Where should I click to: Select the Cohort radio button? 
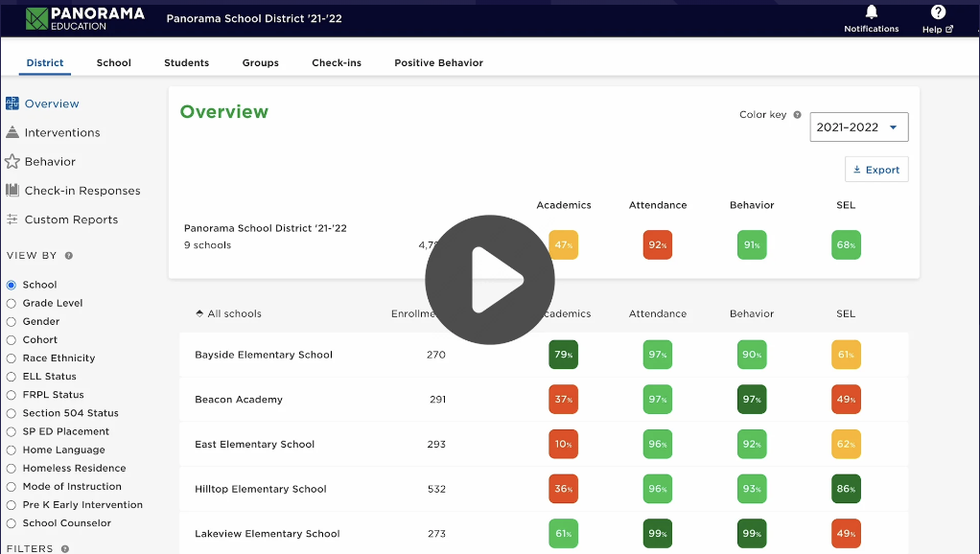[x=12, y=340]
